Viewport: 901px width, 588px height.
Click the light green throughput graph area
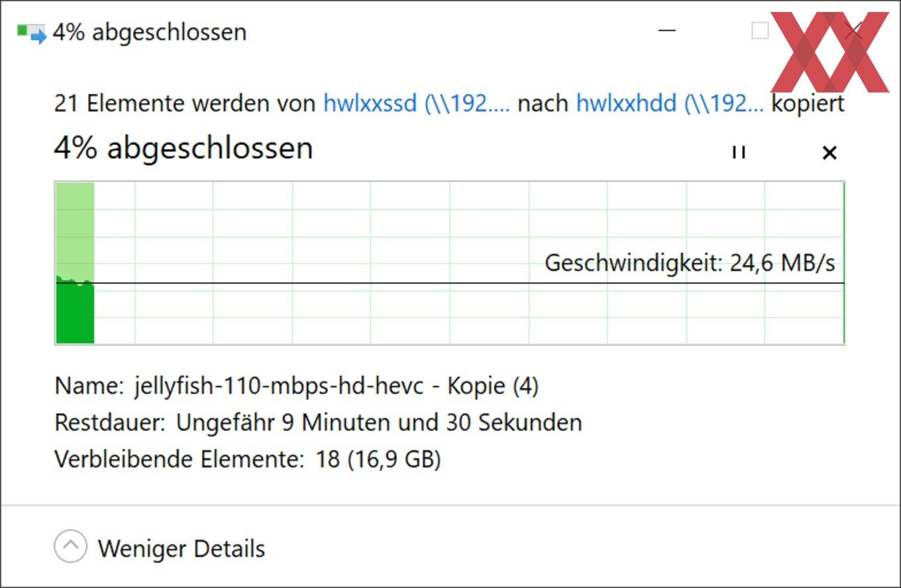(75, 229)
